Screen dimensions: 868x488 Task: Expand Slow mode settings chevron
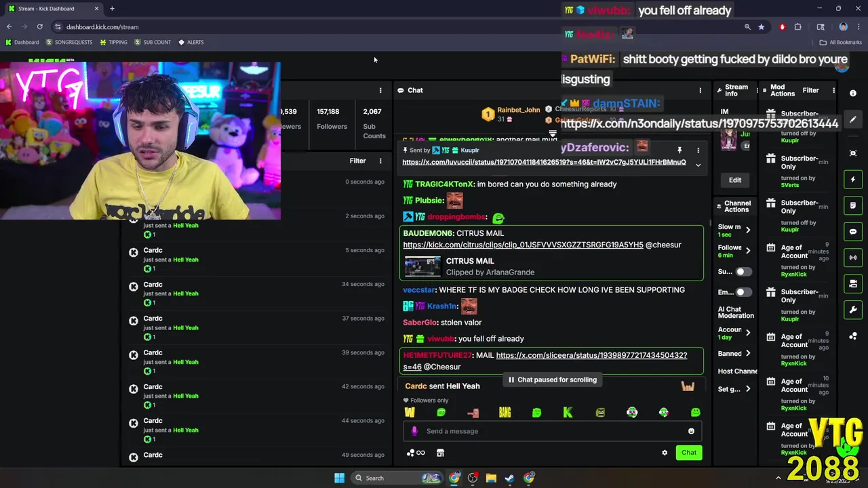click(x=748, y=230)
